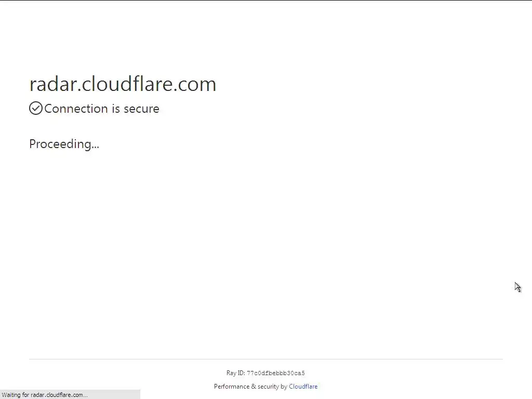
Task: Click the 'Waiting for radar.cloudflare.com...' status bar
Action: pos(70,395)
